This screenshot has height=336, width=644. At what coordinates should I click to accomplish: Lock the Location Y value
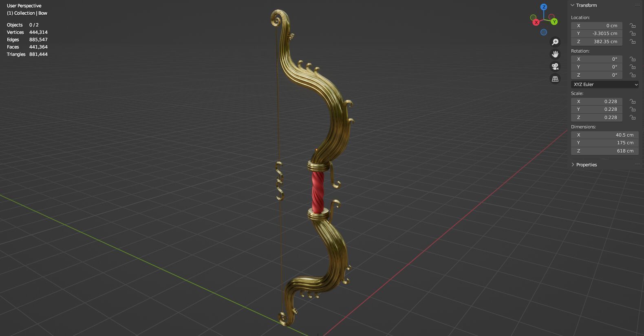[633, 33]
